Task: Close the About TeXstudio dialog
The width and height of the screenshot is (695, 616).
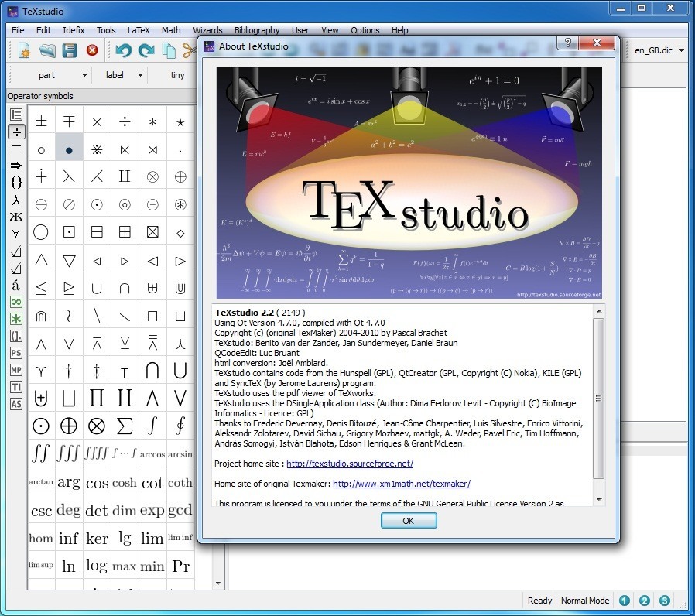Action: point(597,43)
